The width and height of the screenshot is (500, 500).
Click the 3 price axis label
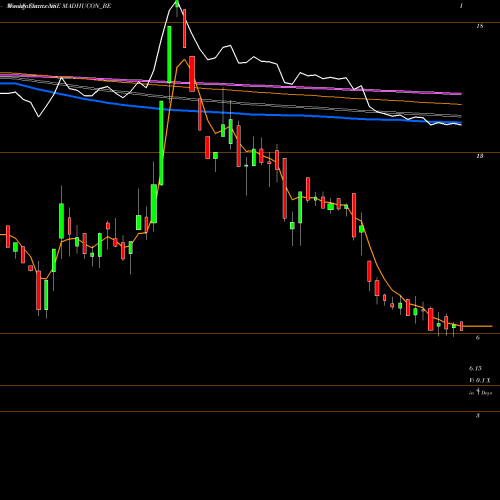(478, 415)
